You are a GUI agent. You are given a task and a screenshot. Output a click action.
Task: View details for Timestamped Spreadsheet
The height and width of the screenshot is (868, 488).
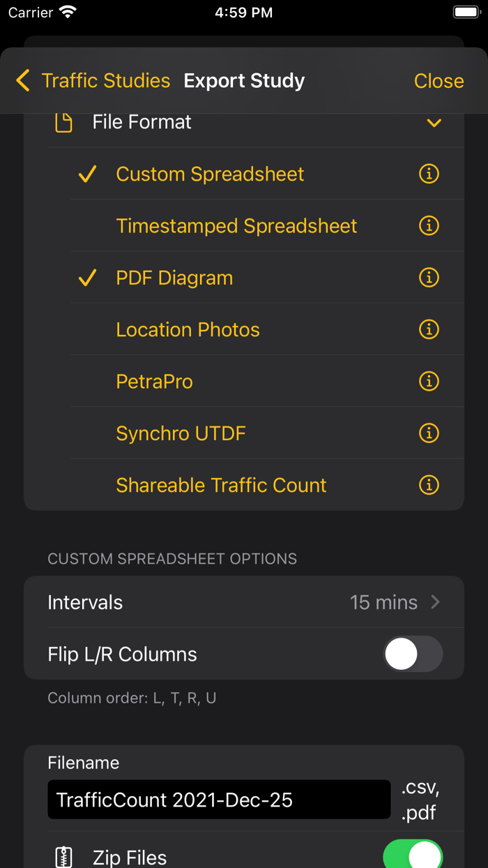[x=429, y=225]
